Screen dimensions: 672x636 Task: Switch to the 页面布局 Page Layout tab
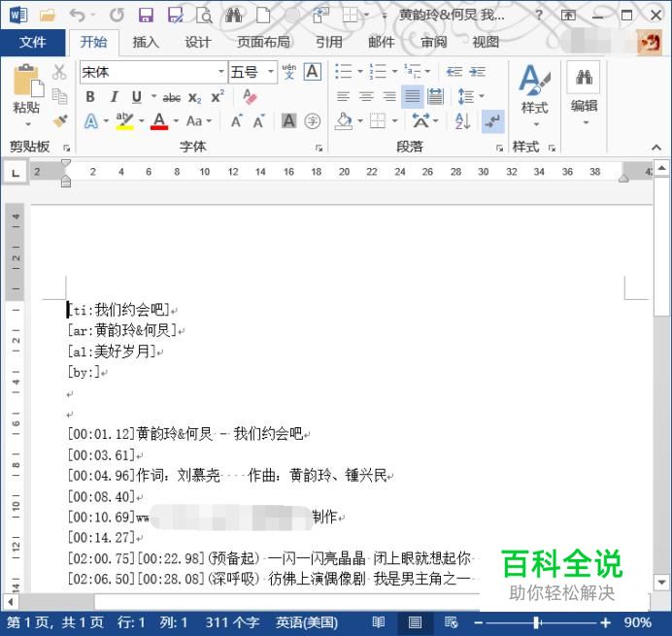[x=263, y=42]
